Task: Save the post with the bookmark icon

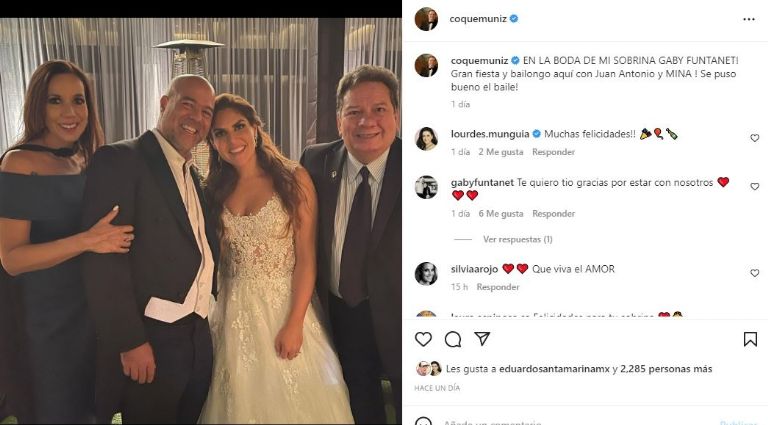Action: click(x=750, y=340)
